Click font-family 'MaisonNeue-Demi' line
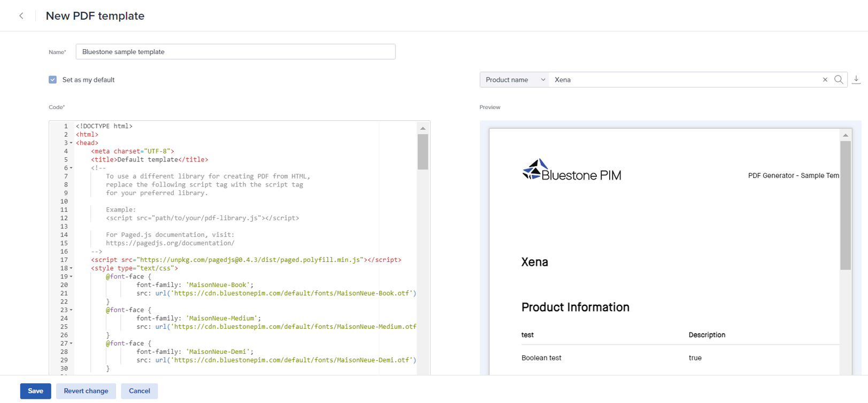 pyautogui.click(x=195, y=352)
